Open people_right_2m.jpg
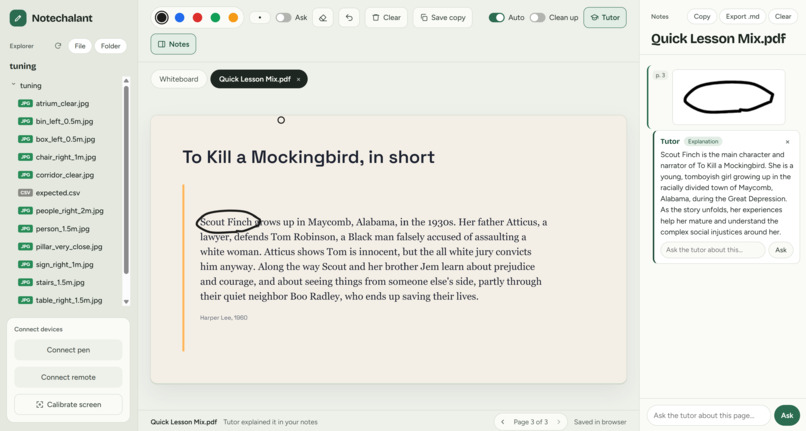Image resolution: width=806 pixels, height=431 pixels. pyautogui.click(x=69, y=211)
